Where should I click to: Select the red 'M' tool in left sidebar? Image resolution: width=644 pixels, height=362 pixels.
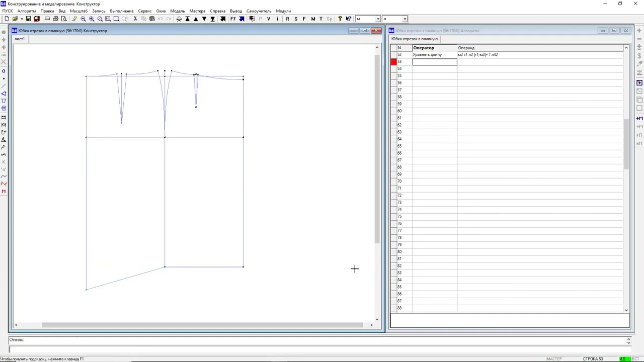[x=4, y=191]
